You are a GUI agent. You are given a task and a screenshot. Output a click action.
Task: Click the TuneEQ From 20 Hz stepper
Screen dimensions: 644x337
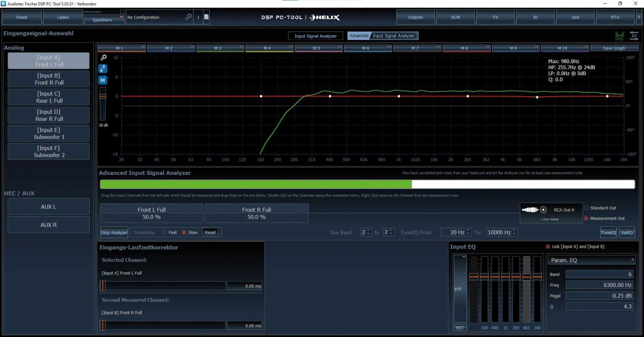coord(456,232)
